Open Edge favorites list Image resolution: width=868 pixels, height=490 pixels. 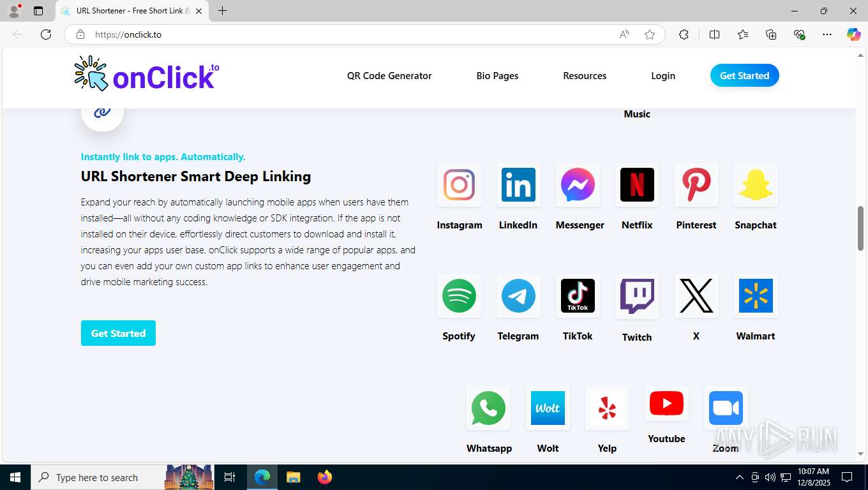pos(743,34)
